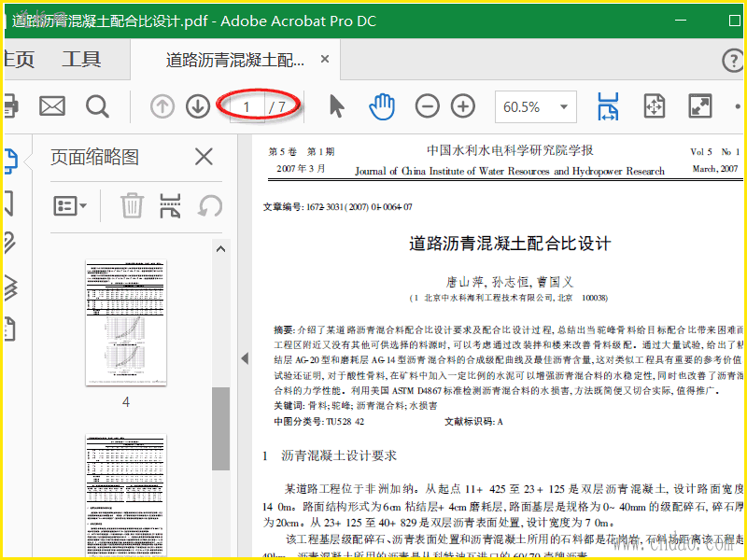
Task: Zoom out with the minus button
Action: (x=427, y=106)
